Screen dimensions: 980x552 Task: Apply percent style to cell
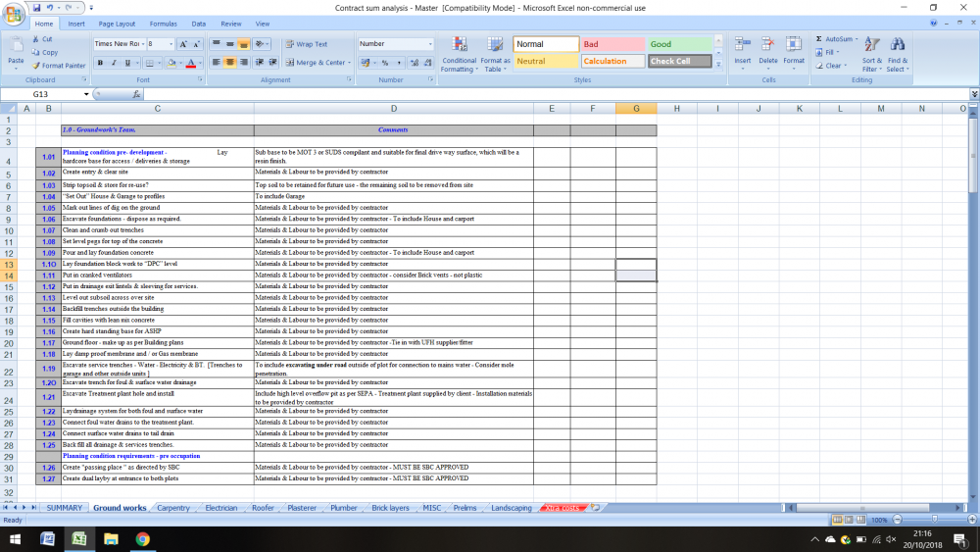click(x=385, y=63)
